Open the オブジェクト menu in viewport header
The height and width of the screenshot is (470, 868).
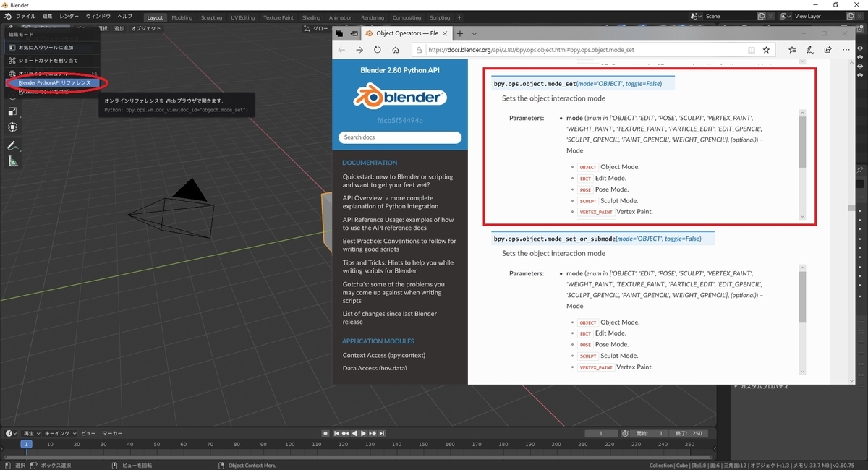[146, 28]
